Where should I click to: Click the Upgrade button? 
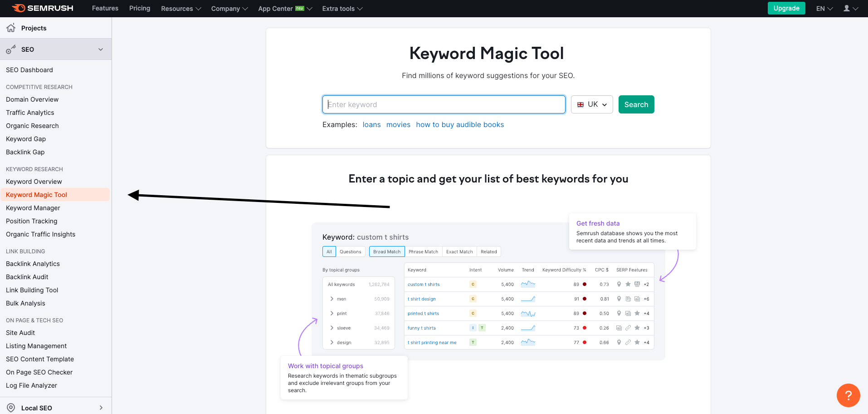click(786, 8)
